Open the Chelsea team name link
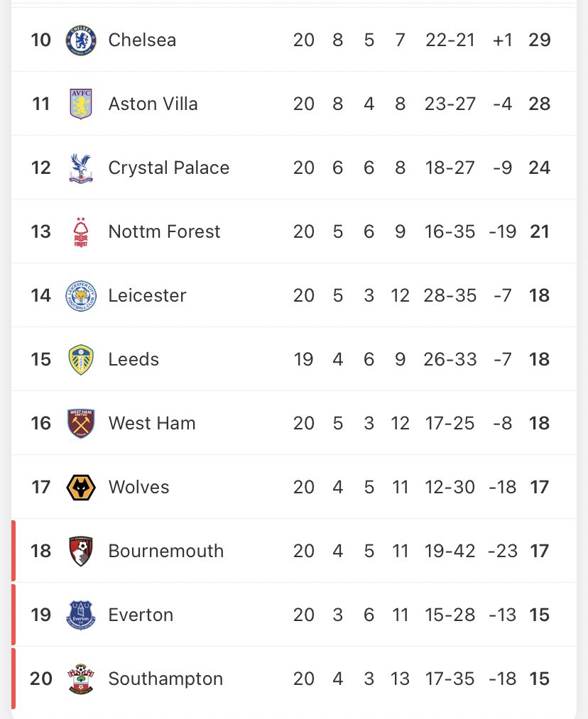 coord(142,40)
